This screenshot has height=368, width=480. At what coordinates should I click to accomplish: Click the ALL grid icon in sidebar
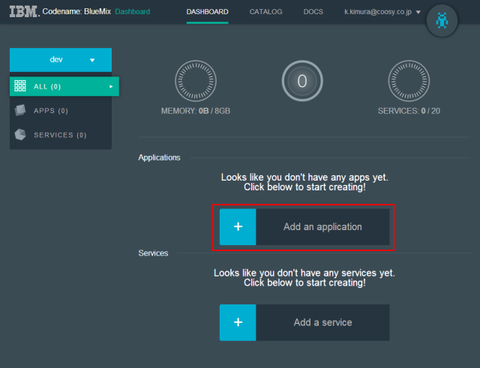[x=20, y=86]
